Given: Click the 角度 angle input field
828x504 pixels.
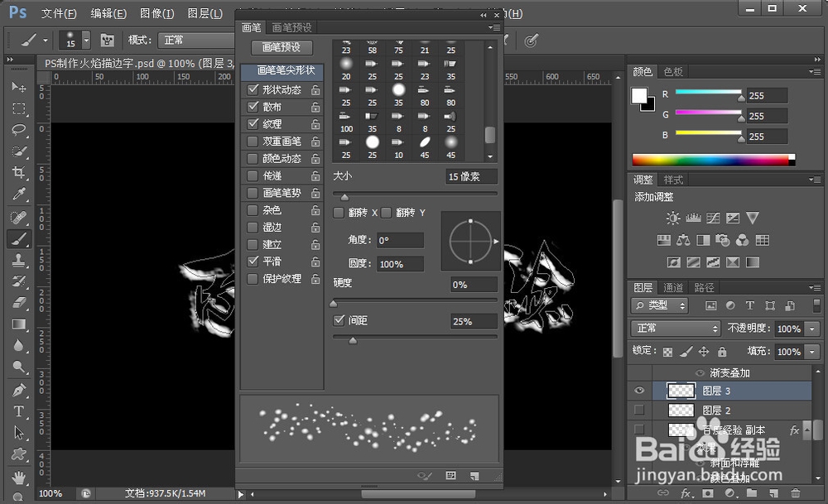Looking at the screenshot, I should 400,240.
